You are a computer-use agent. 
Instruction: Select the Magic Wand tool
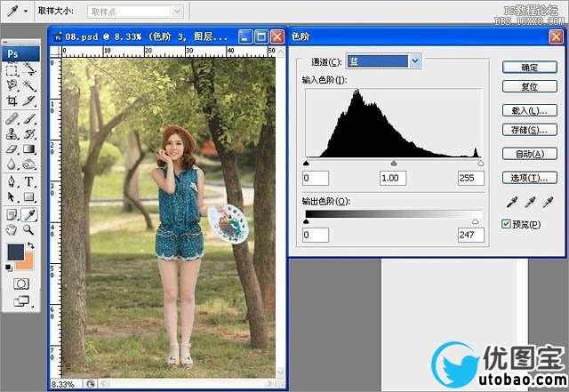point(29,84)
